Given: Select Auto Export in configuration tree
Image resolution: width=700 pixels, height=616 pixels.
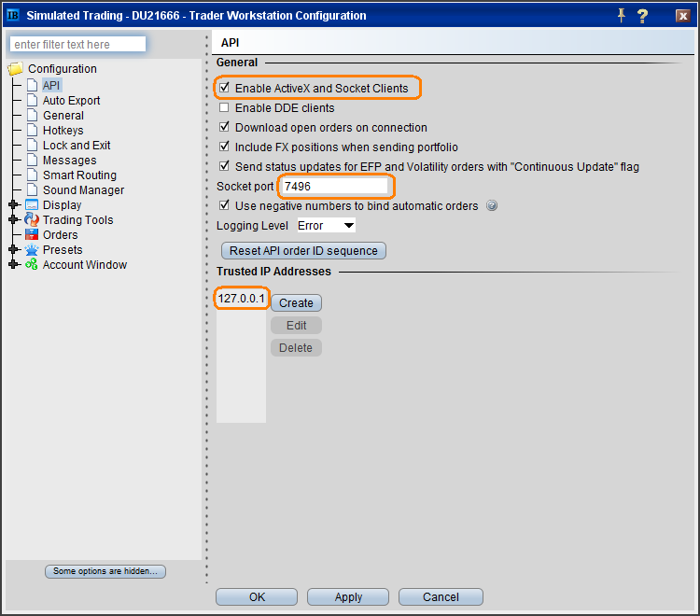Looking at the screenshot, I should (x=72, y=101).
